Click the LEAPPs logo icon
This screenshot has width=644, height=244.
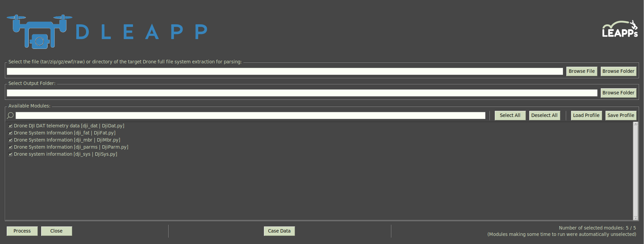pos(620,29)
